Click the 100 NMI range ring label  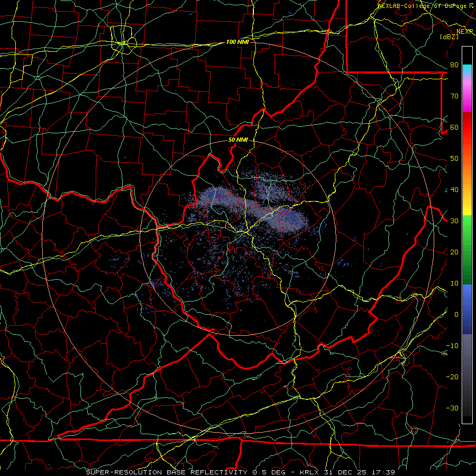(237, 42)
